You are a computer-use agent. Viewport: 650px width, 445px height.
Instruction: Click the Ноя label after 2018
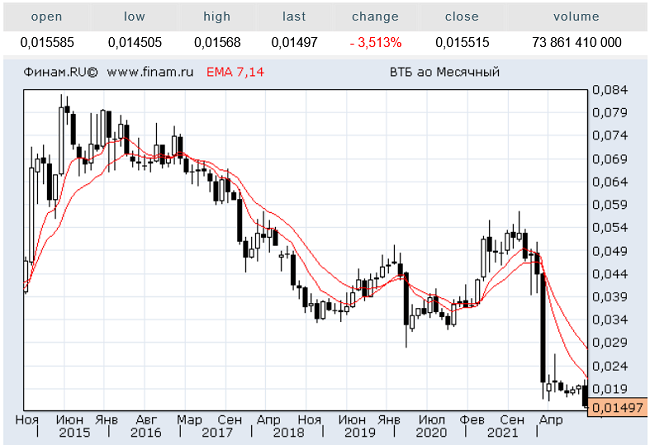(x=310, y=420)
